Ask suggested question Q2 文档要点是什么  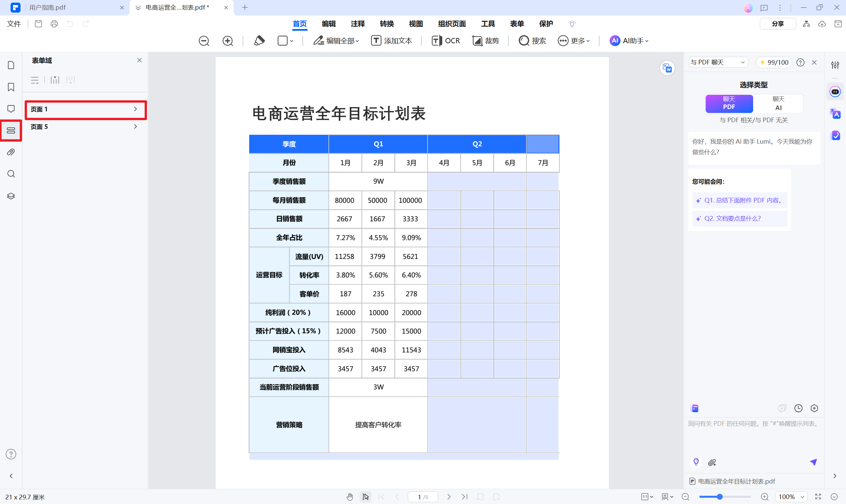pos(740,219)
